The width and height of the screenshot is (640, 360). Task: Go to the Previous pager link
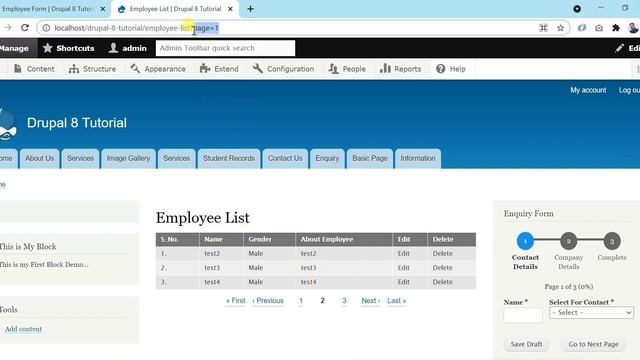[x=268, y=301]
